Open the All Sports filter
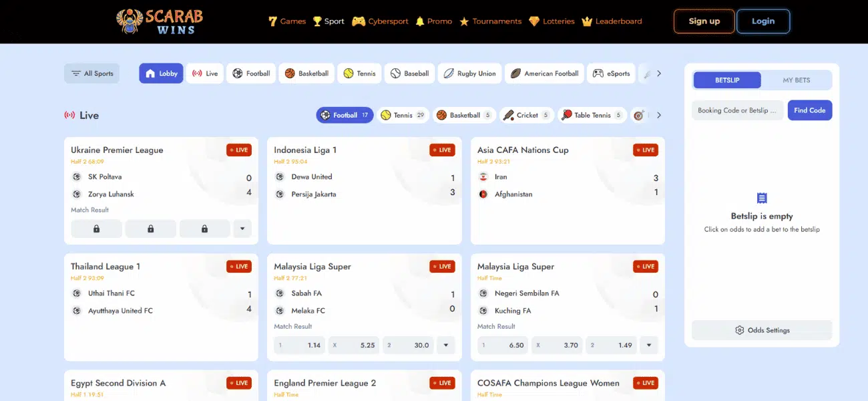Screen dimensions: 868x401 tap(92, 74)
